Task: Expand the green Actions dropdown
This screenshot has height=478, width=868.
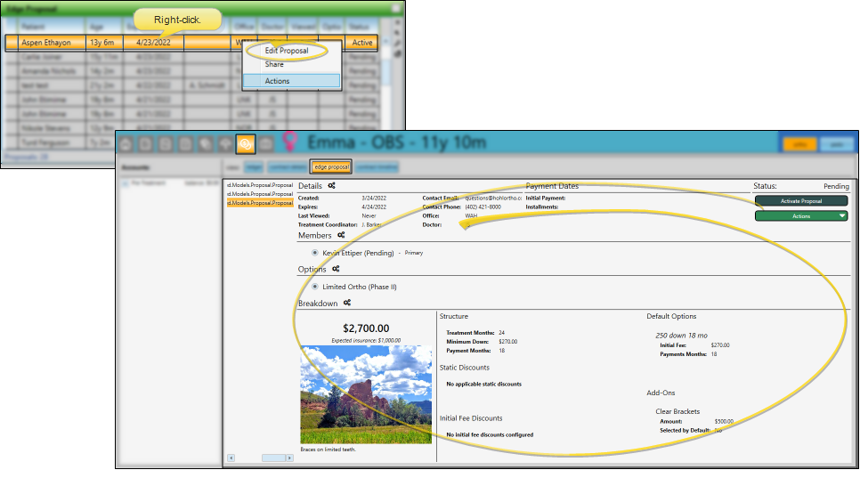Action: point(800,215)
